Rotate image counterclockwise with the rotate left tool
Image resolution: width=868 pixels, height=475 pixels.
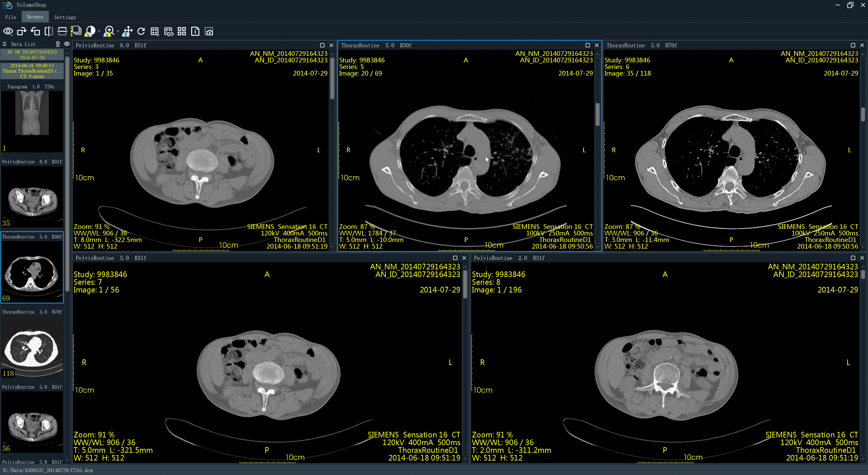[x=35, y=31]
